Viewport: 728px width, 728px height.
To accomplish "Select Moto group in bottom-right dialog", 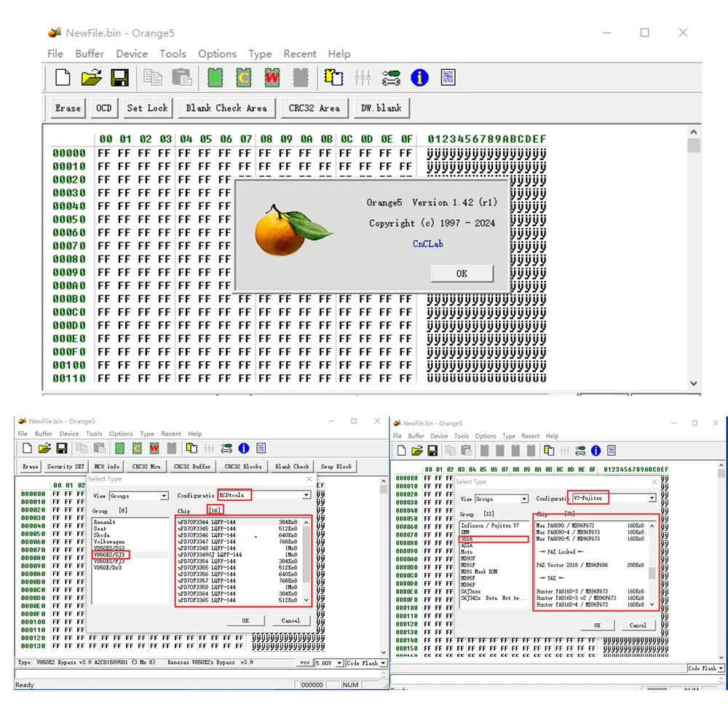I will click(x=467, y=552).
